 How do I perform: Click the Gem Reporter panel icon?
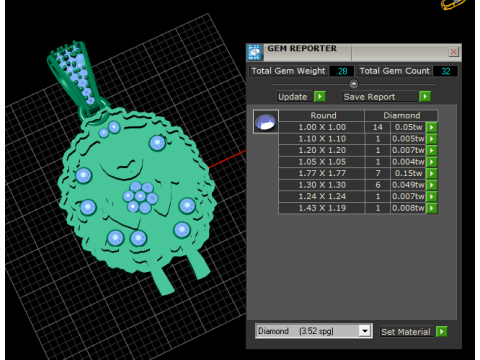pos(255,52)
